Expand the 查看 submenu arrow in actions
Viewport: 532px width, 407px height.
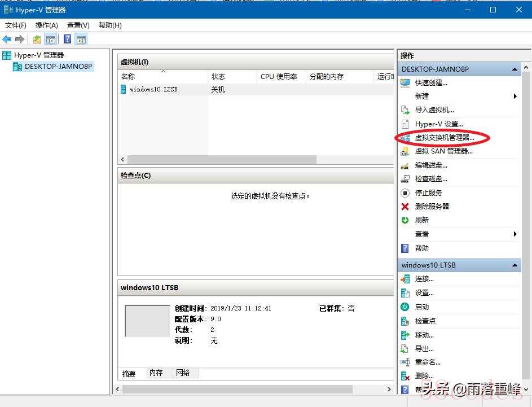[x=515, y=234]
